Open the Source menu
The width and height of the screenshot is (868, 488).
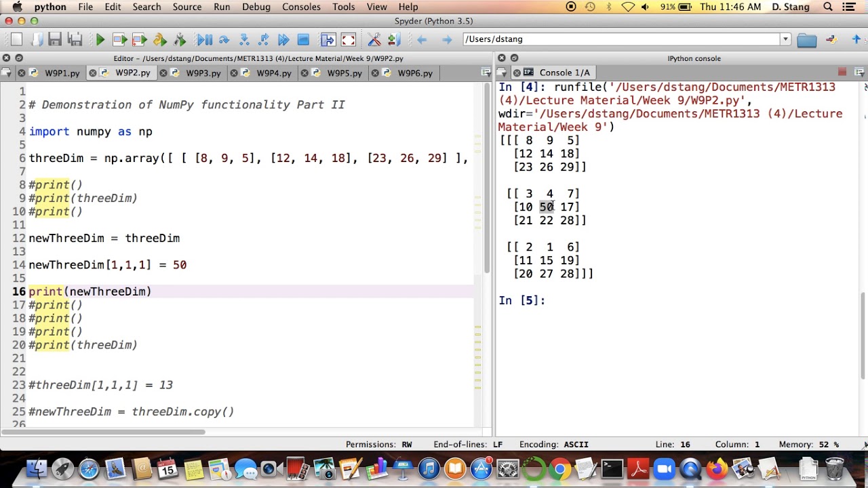(187, 7)
